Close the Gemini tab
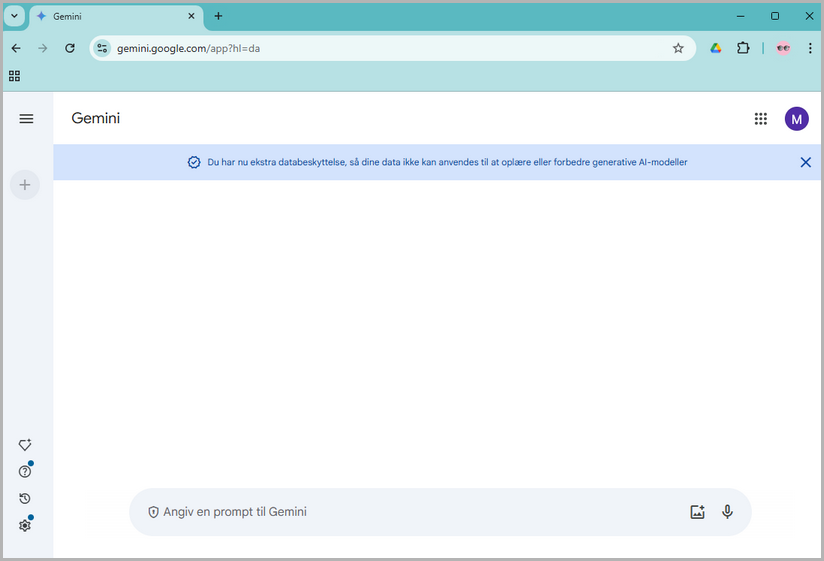The width and height of the screenshot is (824, 561). click(191, 16)
